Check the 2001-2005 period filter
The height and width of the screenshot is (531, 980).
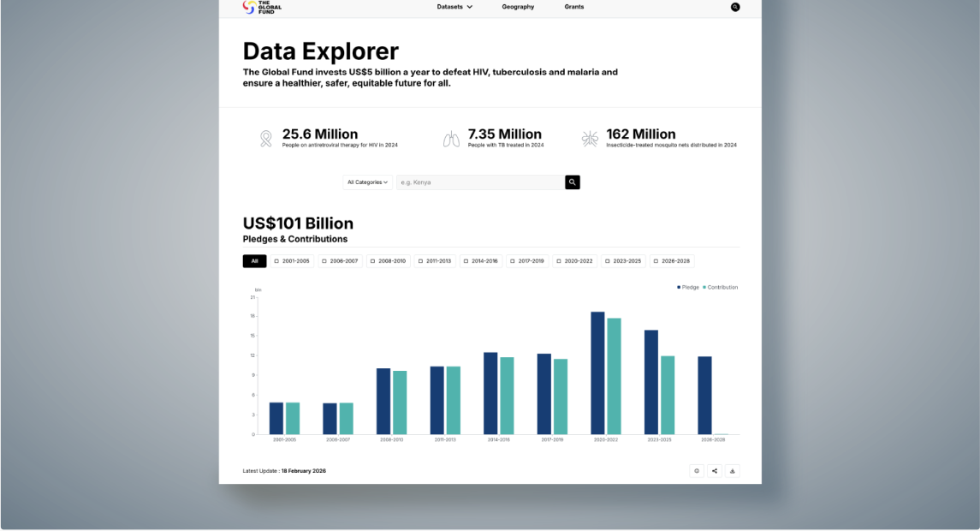click(292, 261)
